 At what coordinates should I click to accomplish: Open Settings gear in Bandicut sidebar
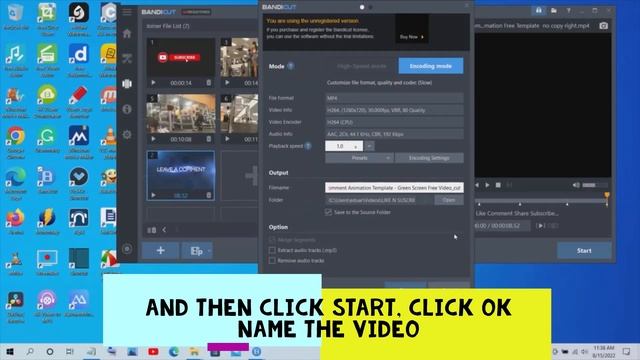127,134
